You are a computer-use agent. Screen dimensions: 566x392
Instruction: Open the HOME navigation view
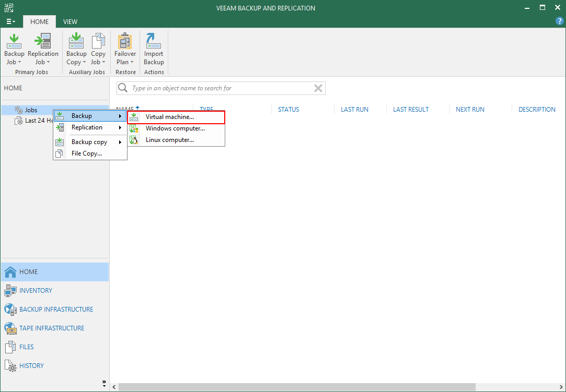tap(55, 272)
